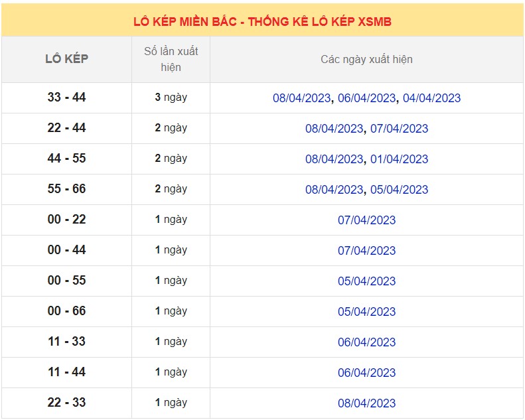Open 08/04/2023 link in the 33 - 44 row
The image size is (525, 420).
click(x=301, y=98)
